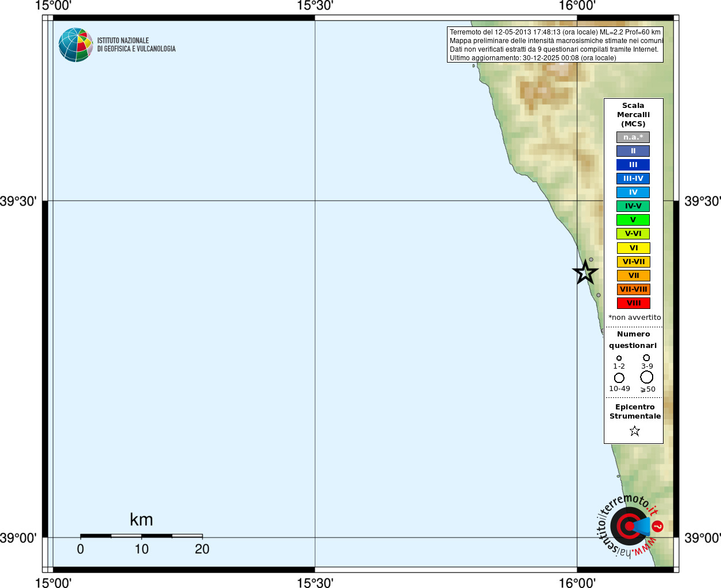Click the red VIII legend swatch
This screenshot has width=721, height=588.
point(634,303)
